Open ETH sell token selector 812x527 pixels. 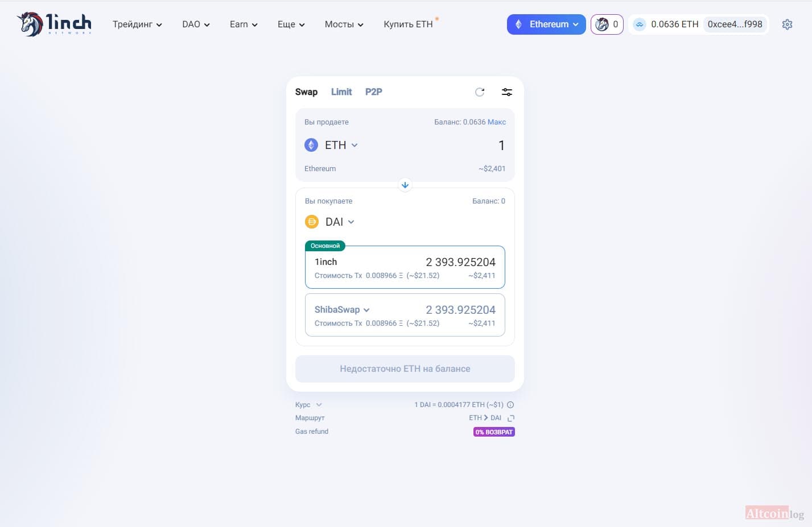pos(331,145)
